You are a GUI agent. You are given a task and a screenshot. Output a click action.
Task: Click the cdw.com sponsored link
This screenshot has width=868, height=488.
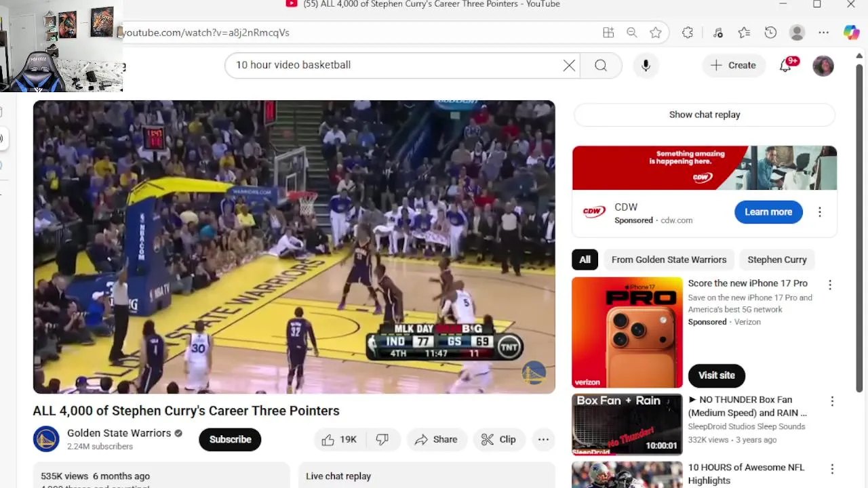click(676, 220)
